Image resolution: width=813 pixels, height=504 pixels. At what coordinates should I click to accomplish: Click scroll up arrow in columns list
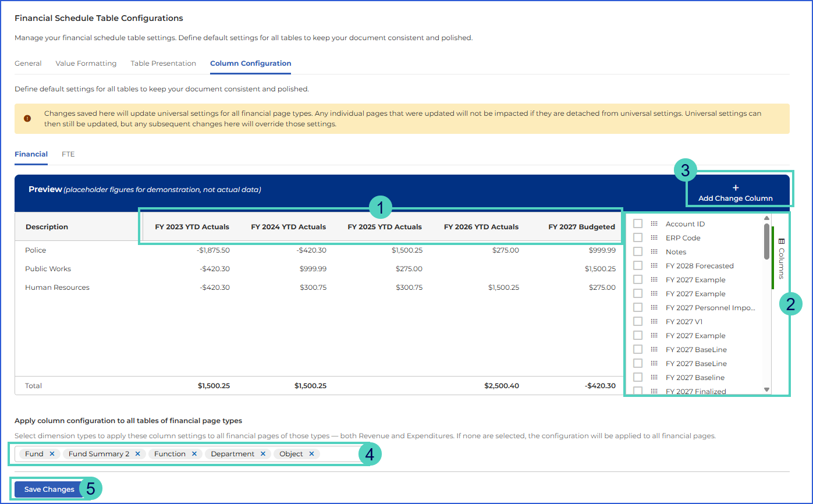tap(766, 218)
